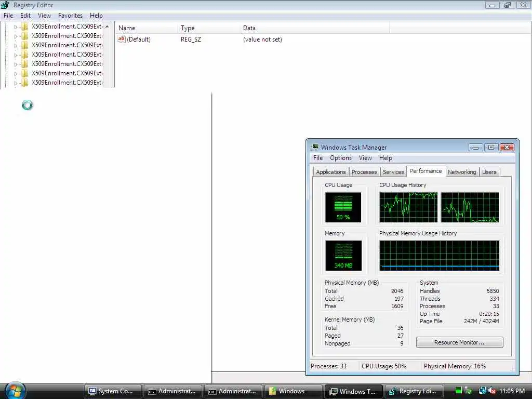
Task: Click the Up Time value 0:20:15
Action: 489,314
